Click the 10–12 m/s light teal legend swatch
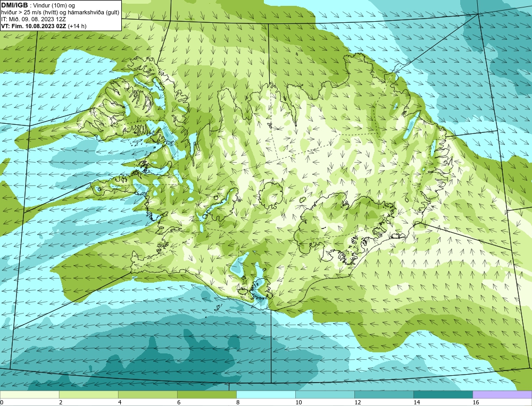This screenshot has width=532, height=406. coord(325,394)
